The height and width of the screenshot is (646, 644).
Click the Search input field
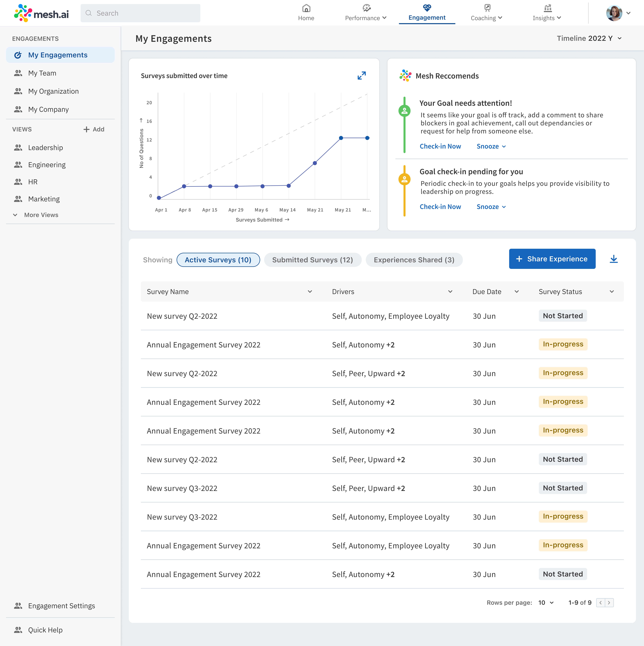(x=140, y=13)
